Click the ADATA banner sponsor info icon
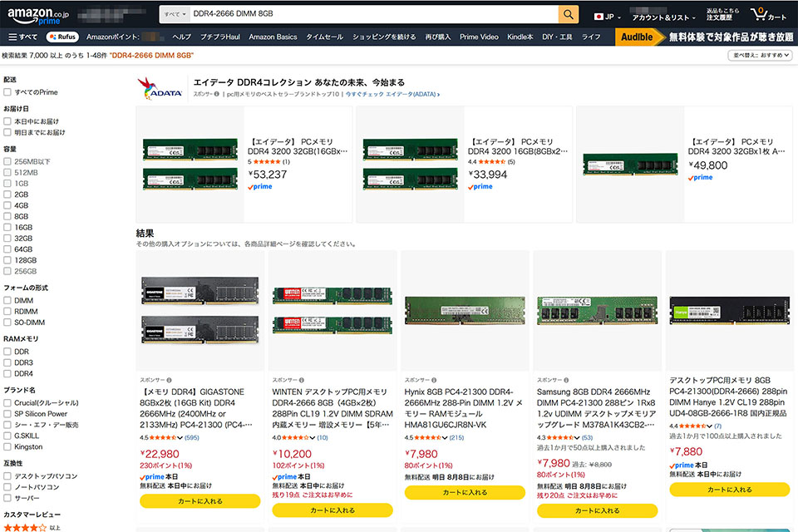 (217, 94)
